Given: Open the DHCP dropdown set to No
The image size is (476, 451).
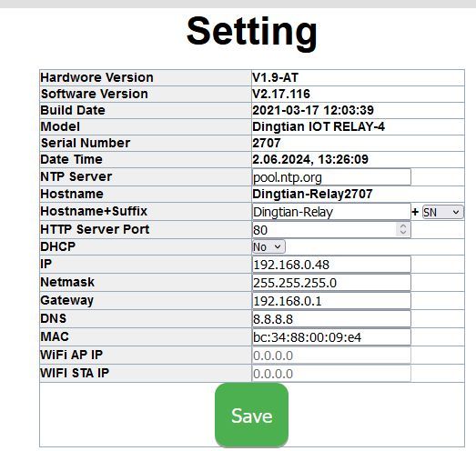Looking at the screenshot, I should coord(268,246).
